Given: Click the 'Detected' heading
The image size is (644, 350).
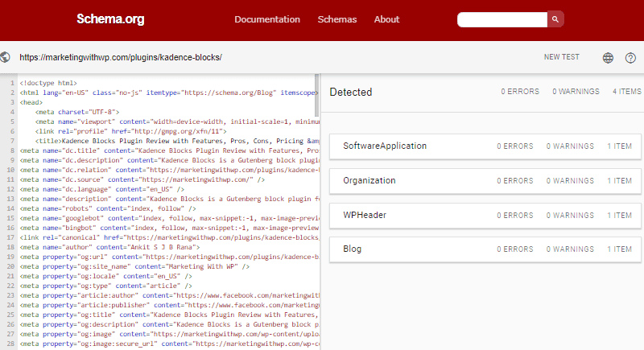Looking at the screenshot, I should click(x=351, y=92).
